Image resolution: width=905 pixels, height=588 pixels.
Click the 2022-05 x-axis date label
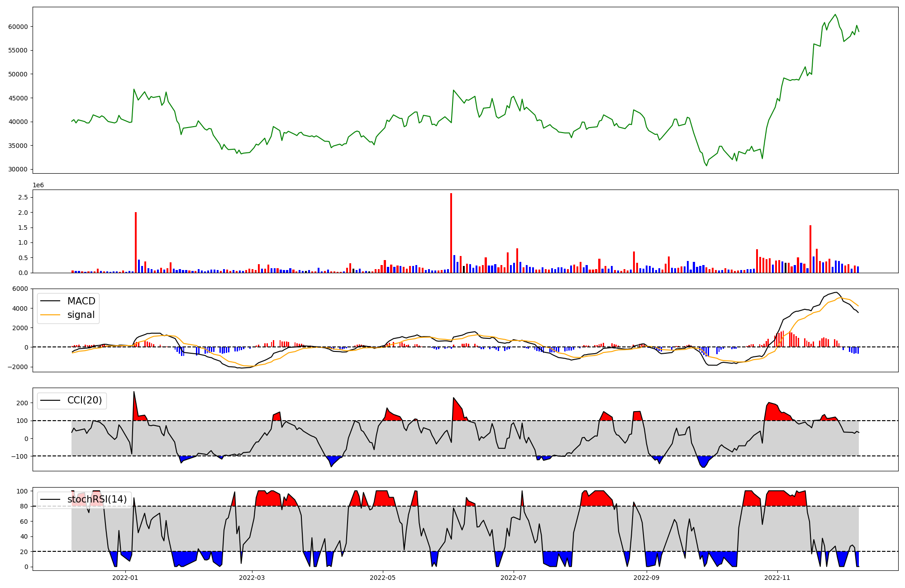tap(383, 578)
